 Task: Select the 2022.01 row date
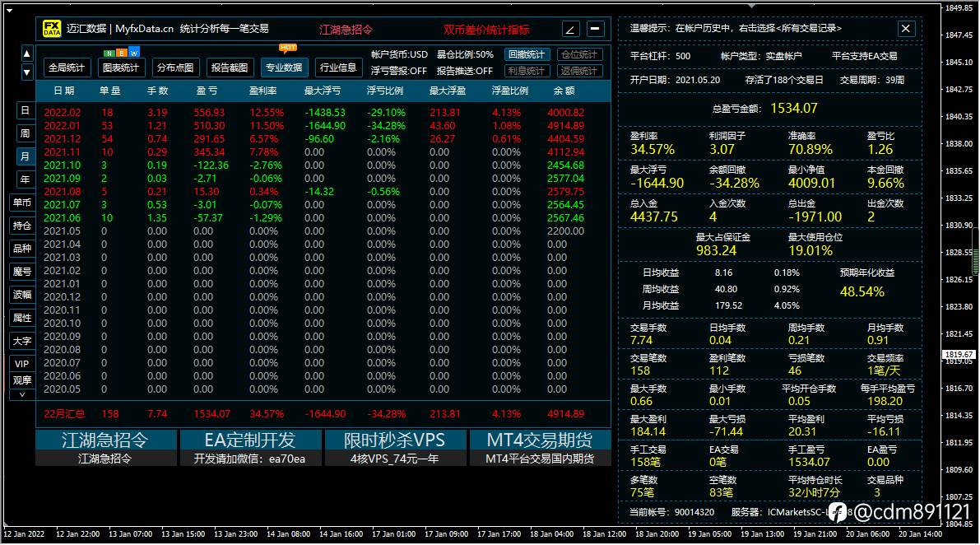(62, 126)
